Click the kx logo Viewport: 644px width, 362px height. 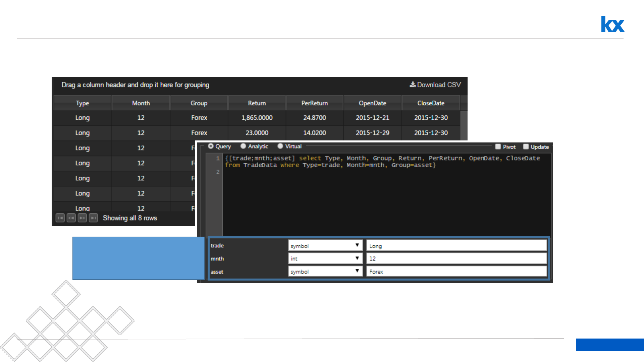click(x=612, y=24)
